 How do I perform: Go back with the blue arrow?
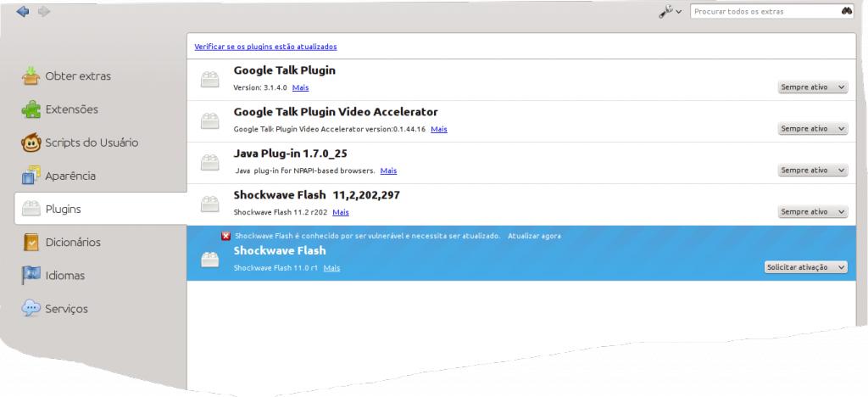pyautogui.click(x=23, y=11)
